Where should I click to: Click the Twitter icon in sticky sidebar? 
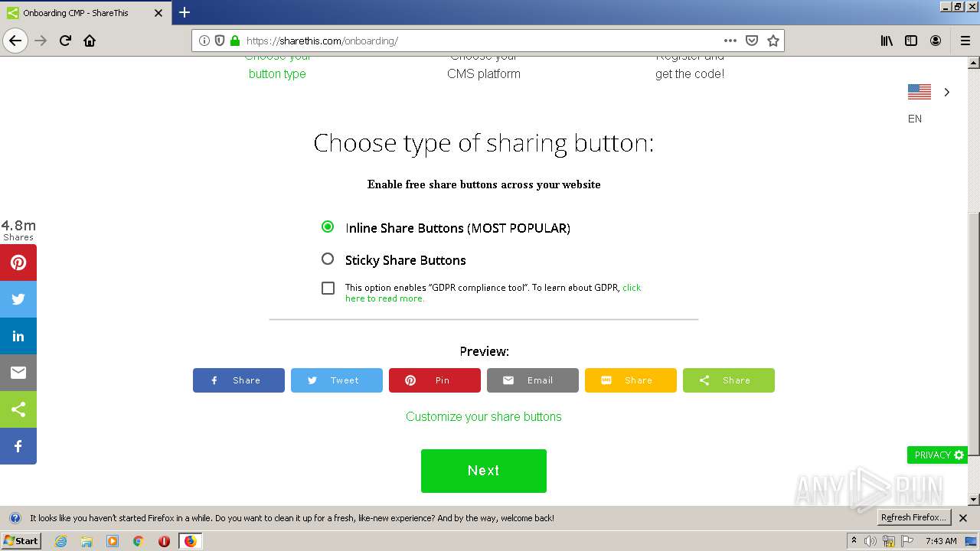click(18, 299)
